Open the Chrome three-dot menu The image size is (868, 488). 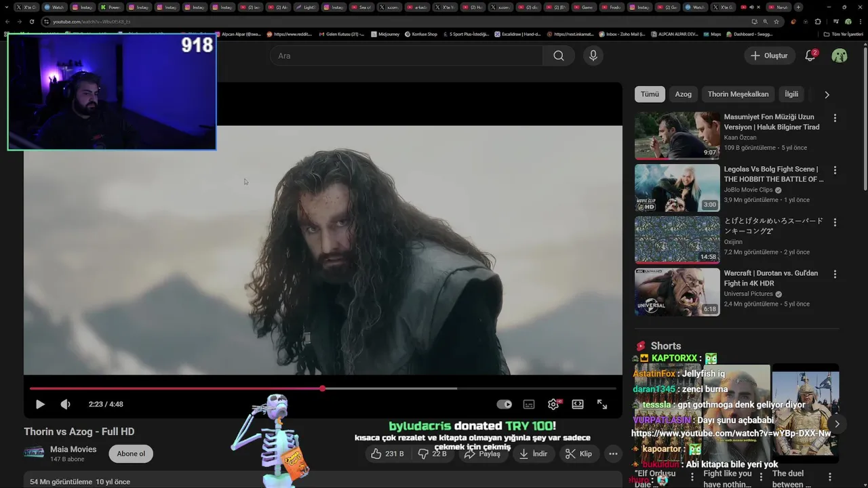click(860, 22)
